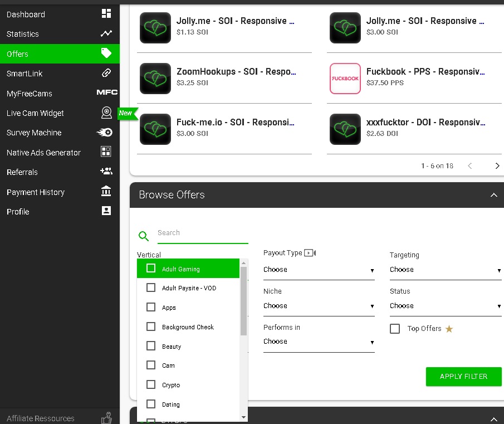Open the xxxfucktor offer heart logo

coord(345,129)
